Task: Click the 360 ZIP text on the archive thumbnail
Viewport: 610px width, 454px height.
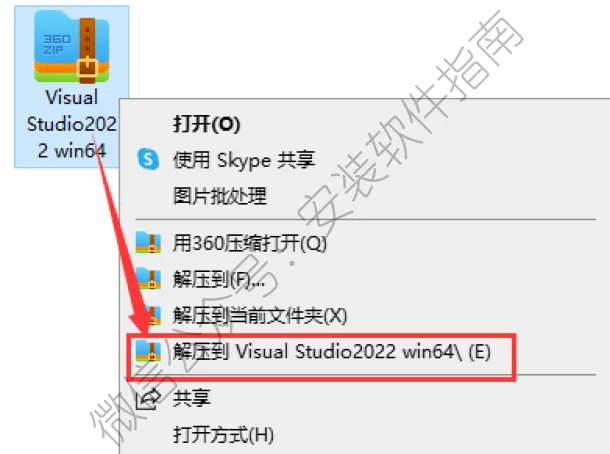Action: click(x=57, y=44)
